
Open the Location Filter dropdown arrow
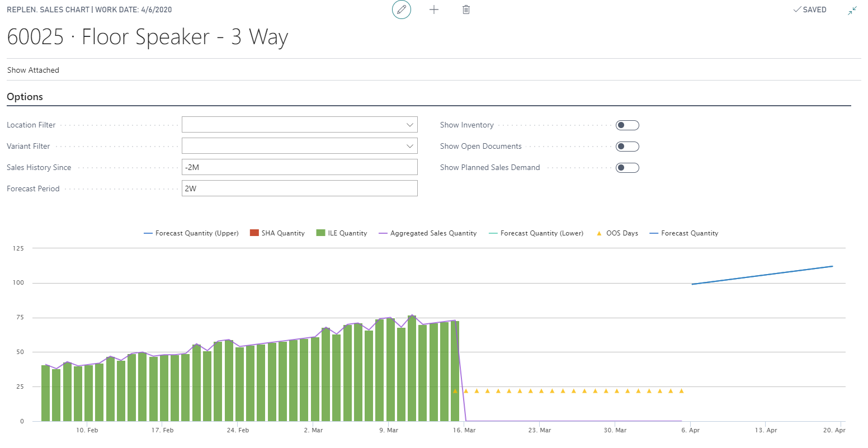pos(410,125)
